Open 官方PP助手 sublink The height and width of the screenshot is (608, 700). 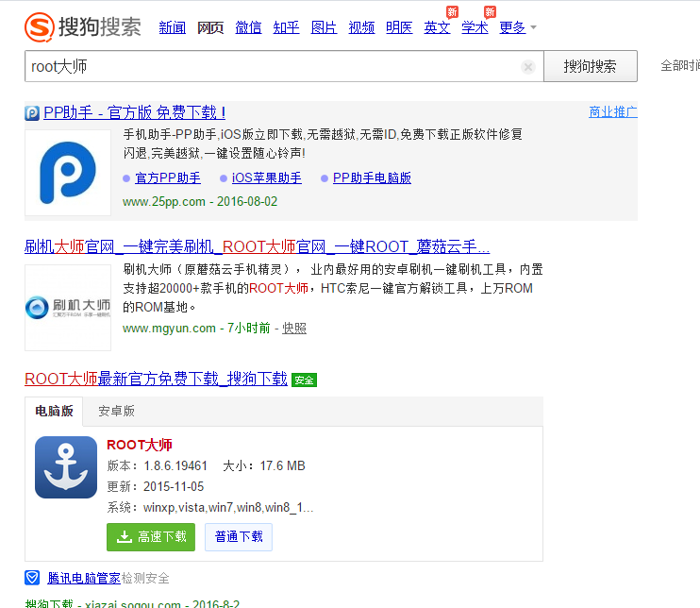168,178
